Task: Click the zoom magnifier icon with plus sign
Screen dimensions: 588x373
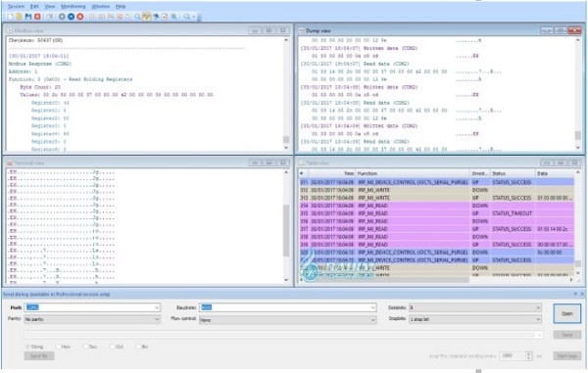Action: point(174,17)
